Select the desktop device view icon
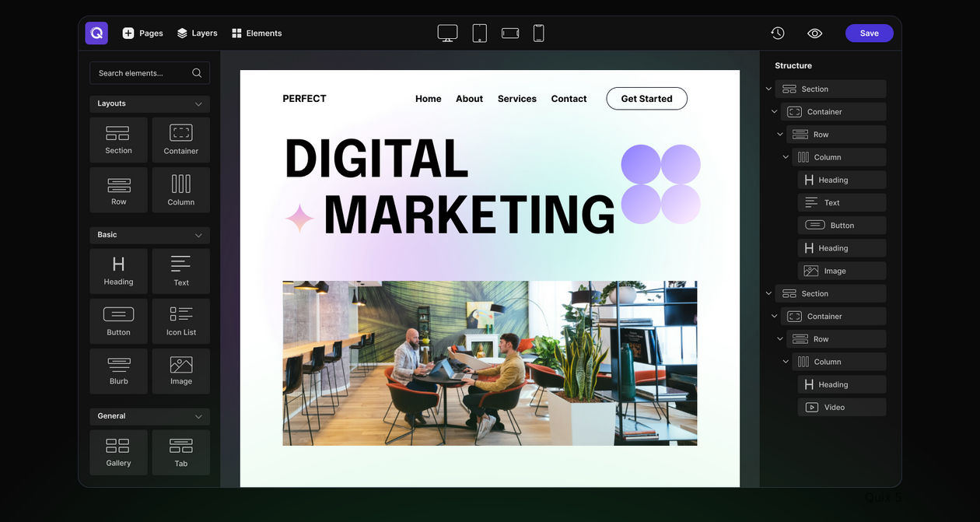 [447, 33]
